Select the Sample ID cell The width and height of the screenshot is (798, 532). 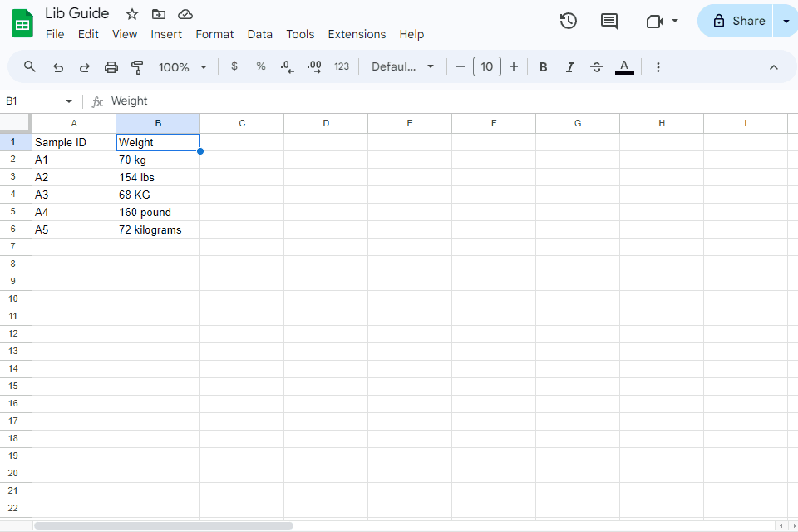pyautogui.click(x=74, y=142)
